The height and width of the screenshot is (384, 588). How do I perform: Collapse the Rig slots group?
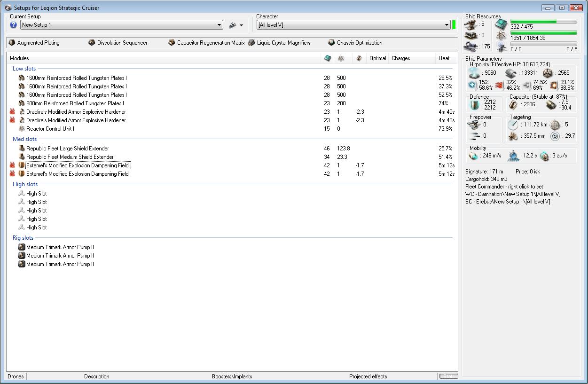(x=23, y=238)
